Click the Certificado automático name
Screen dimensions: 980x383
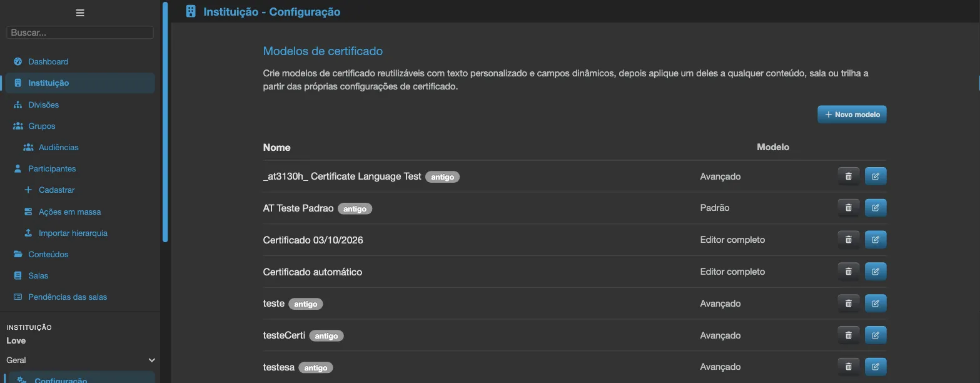[313, 272]
